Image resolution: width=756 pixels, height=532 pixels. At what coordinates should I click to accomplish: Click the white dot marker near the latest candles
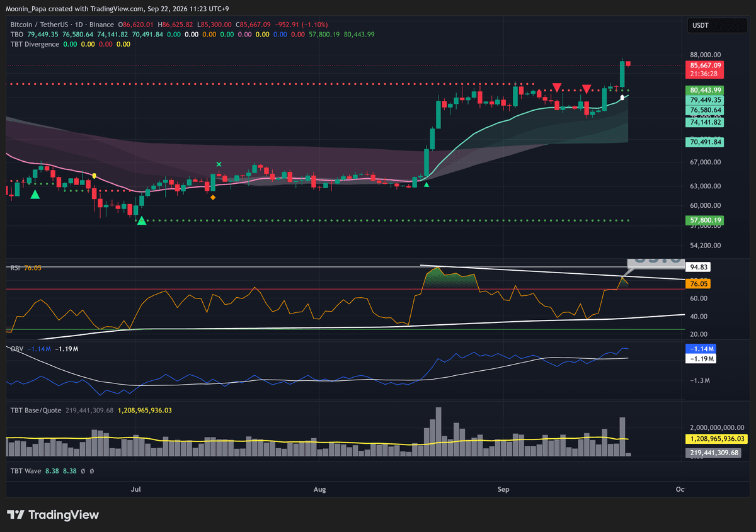click(622, 98)
